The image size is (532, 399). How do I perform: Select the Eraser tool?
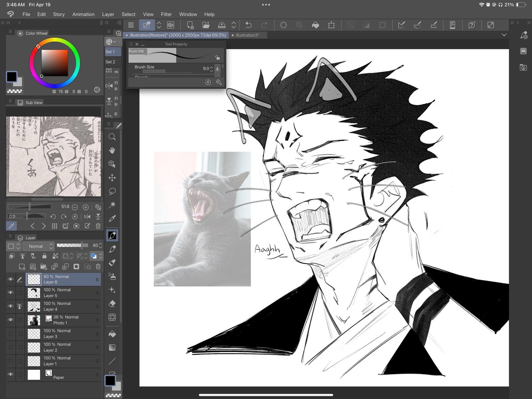pyautogui.click(x=112, y=304)
